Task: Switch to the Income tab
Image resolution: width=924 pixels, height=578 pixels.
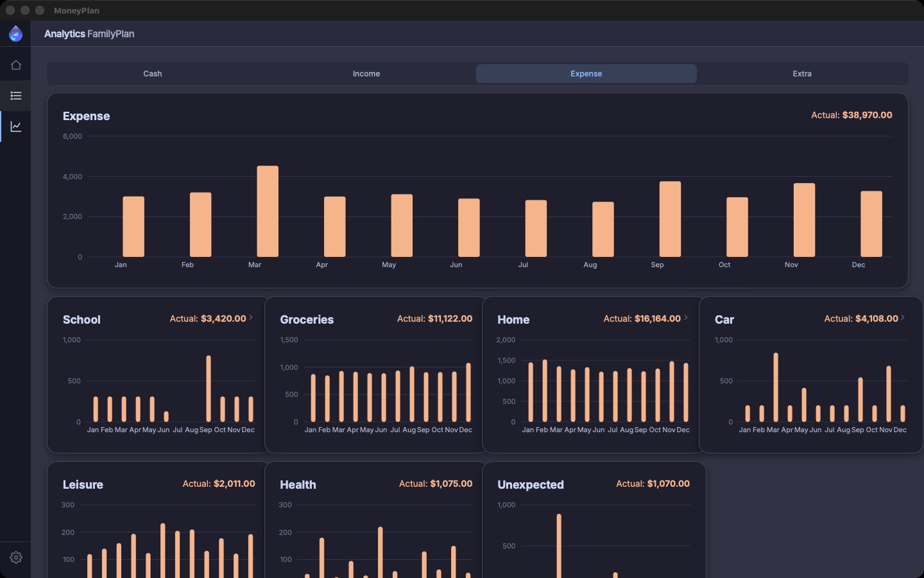Action: pos(366,74)
